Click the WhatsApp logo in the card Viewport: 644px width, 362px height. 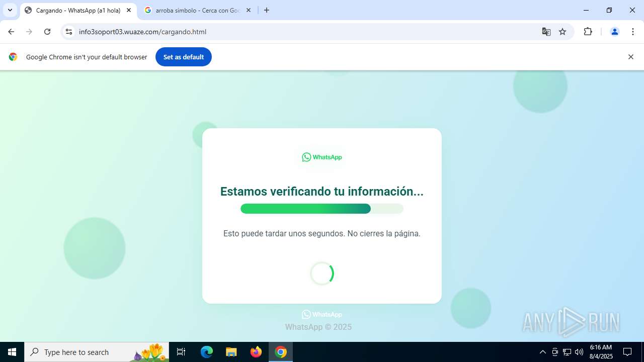coord(322,157)
